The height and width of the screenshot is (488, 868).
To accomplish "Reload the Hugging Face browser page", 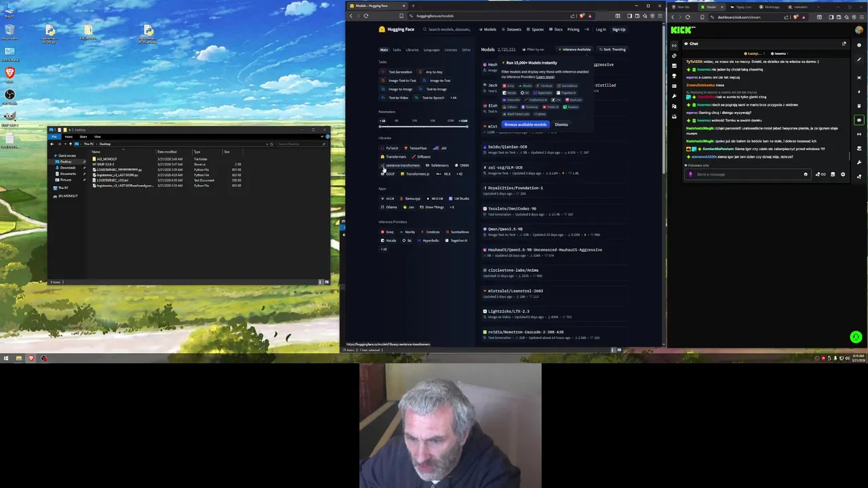I will pos(366,16).
